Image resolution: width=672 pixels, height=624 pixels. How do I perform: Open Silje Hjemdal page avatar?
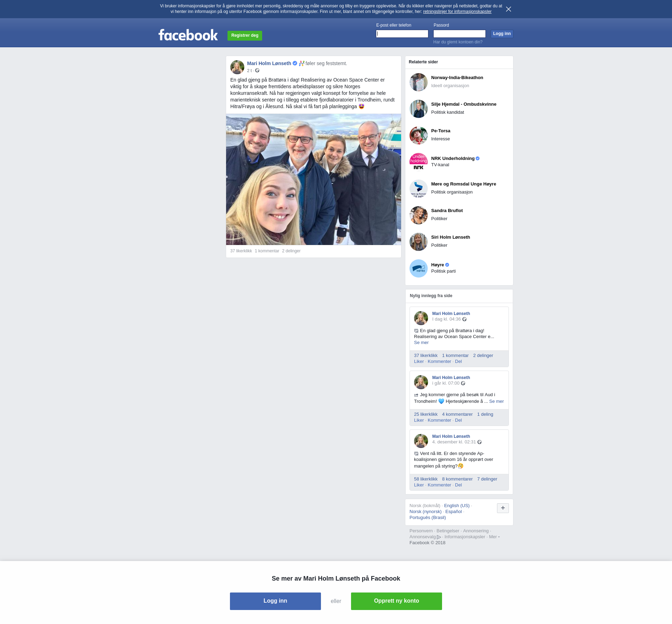point(419,109)
